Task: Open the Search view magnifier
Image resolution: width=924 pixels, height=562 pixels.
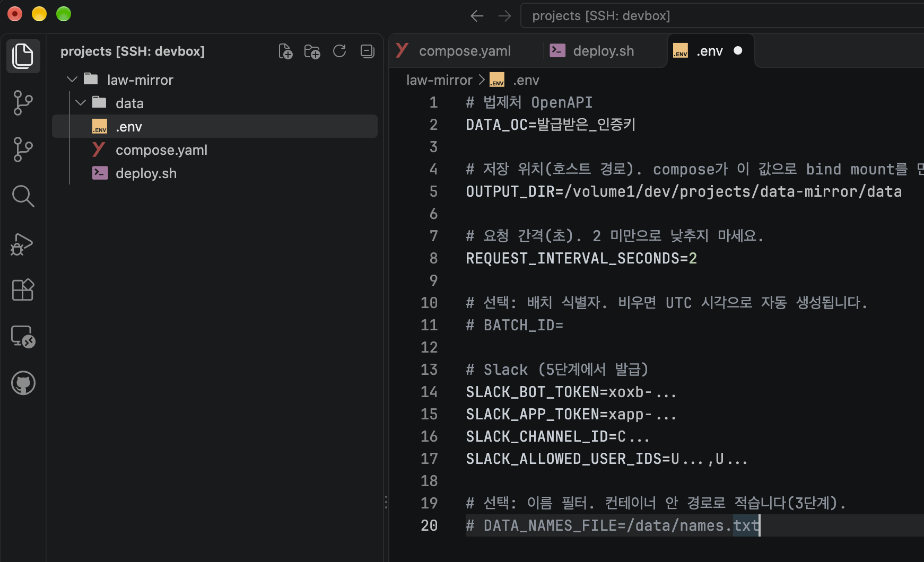Action: tap(23, 196)
